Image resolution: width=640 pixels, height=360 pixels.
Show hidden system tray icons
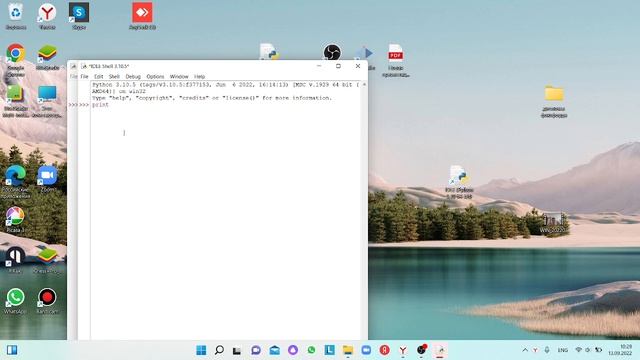click(x=525, y=350)
